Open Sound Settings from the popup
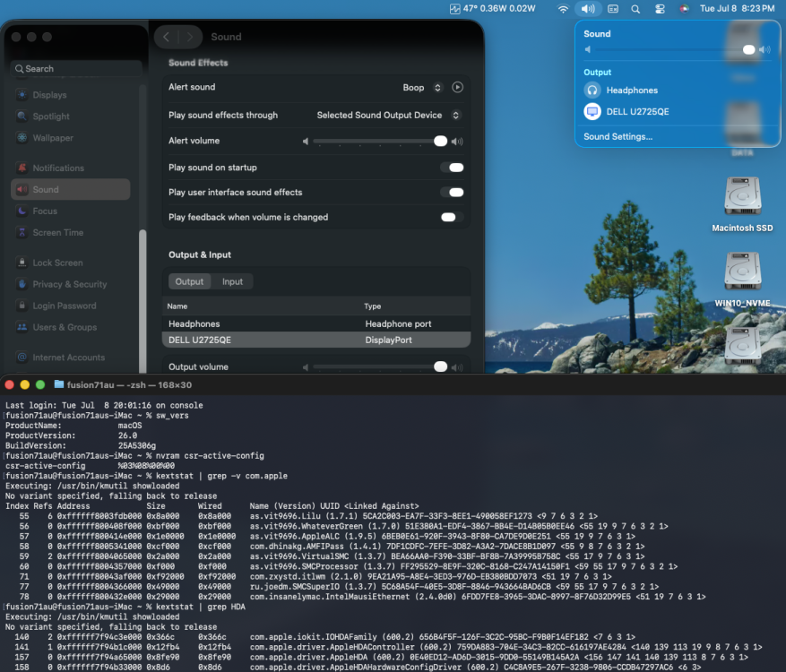The height and width of the screenshot is (672, 786). coord(618,136)
